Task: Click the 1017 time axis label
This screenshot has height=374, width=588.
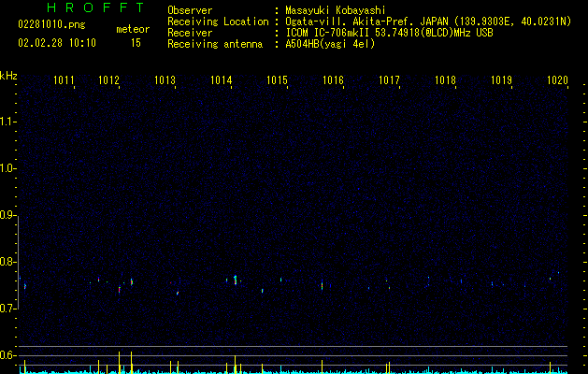Action: pos(389,80)
